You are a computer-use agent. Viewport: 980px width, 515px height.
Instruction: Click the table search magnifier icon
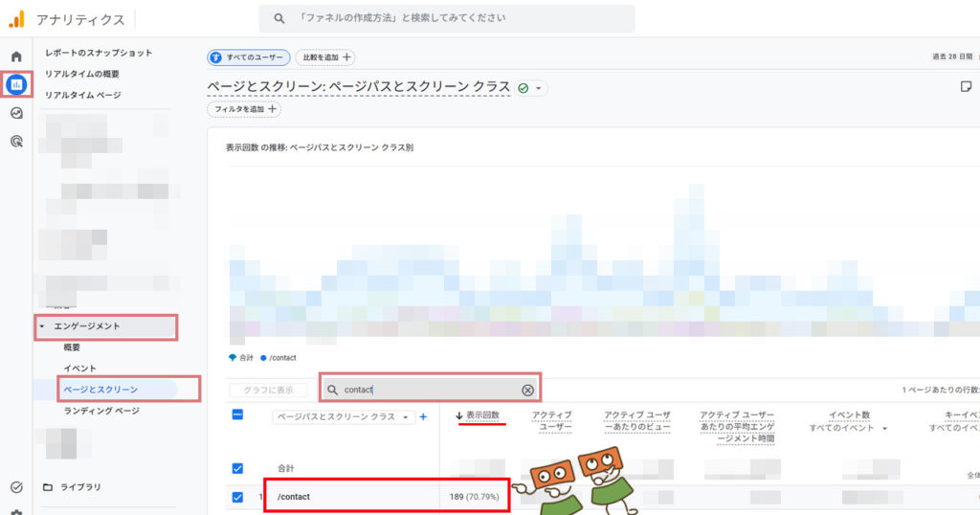(x=332, y=390)
